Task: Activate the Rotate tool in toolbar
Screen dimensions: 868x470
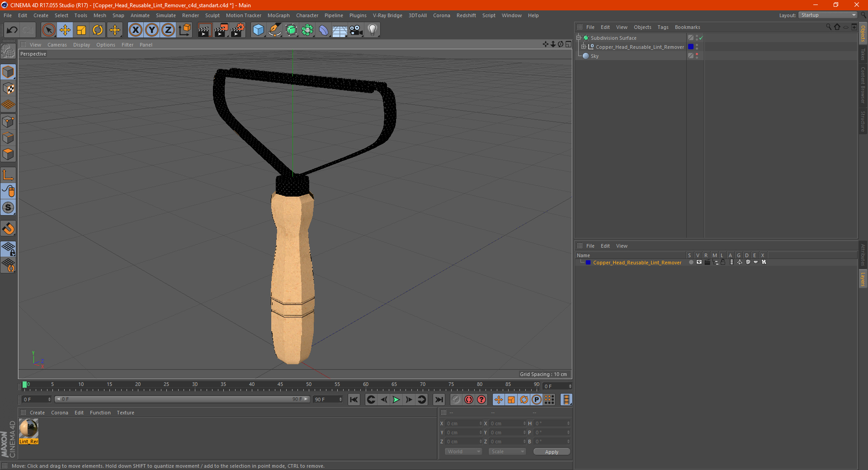Action: pos(98,30)
